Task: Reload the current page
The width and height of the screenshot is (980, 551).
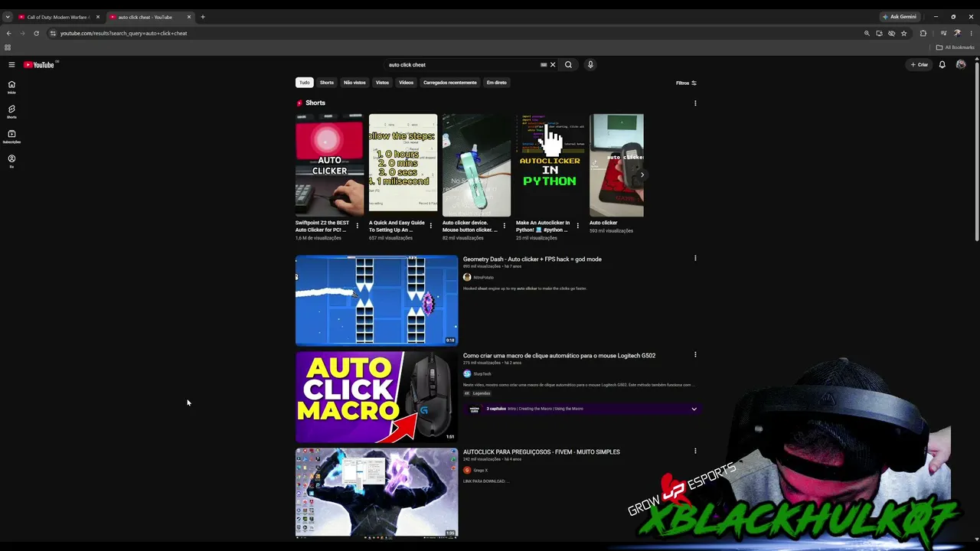Action: (x=36, y=34)
